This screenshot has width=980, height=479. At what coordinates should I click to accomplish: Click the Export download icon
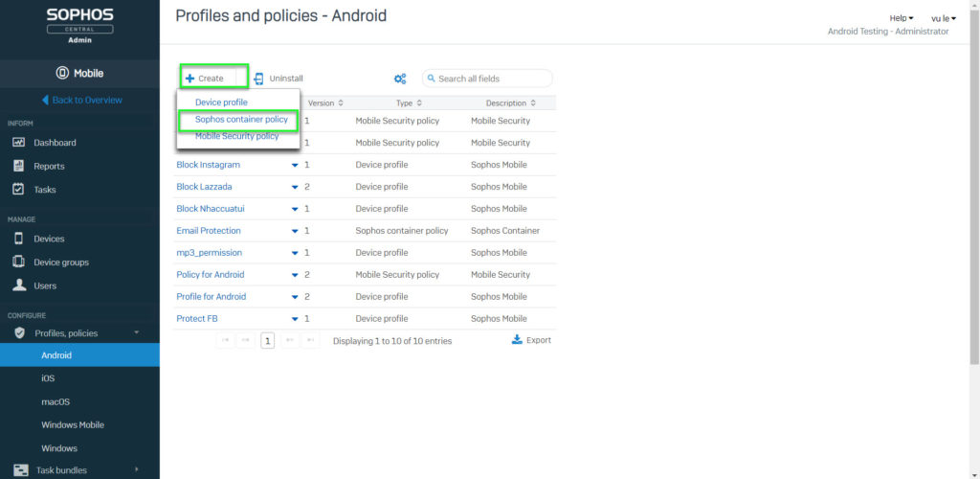coord(517,339)
